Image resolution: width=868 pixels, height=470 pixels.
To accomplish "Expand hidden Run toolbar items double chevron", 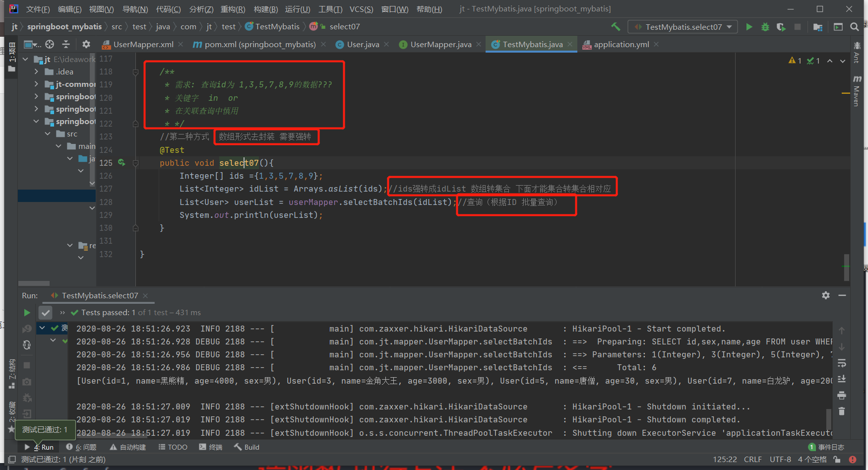I will tap(62, 313).
